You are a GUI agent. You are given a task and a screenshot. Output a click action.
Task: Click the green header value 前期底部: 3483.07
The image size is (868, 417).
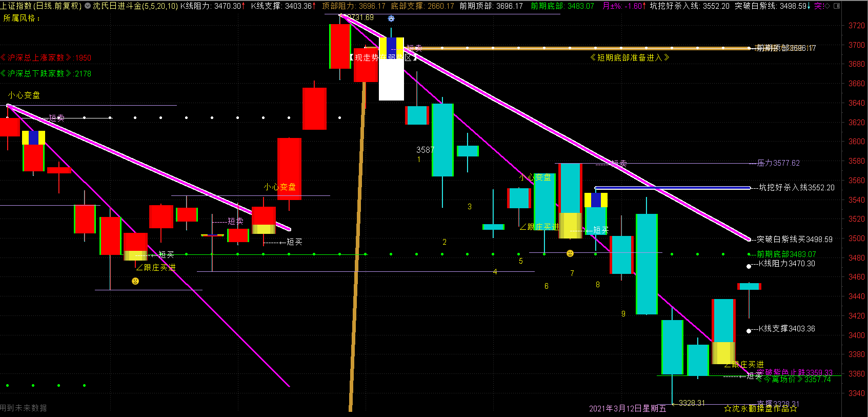tap(562, 6)
